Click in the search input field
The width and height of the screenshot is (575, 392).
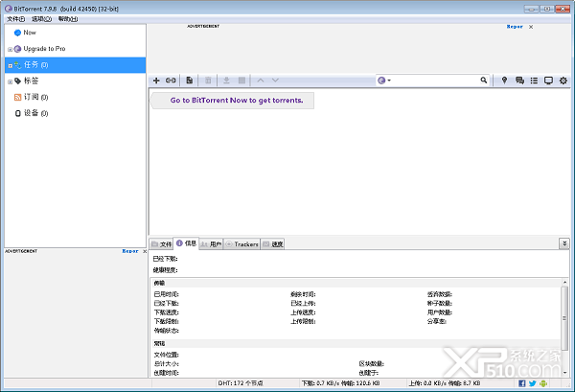coord(435,81)
